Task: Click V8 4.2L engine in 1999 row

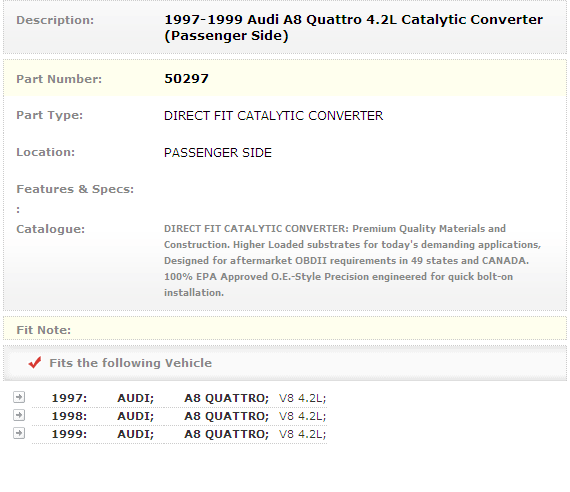Action: coord(302,434)
